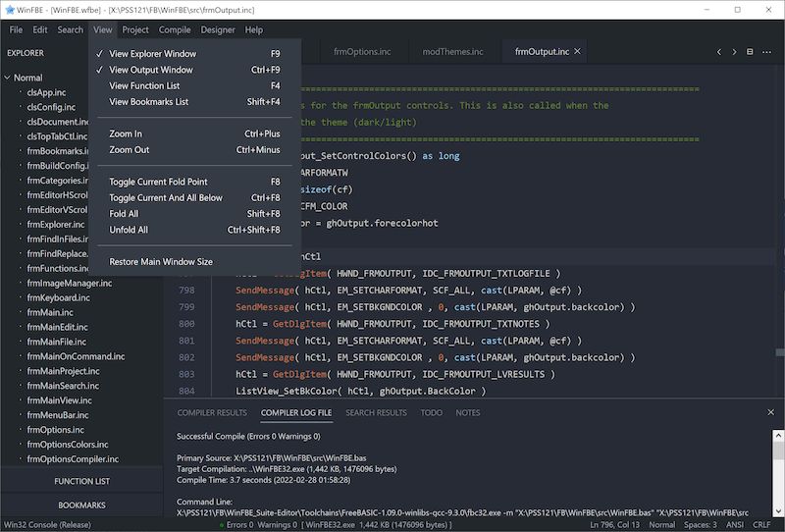785x532 pixels.
Task: Change the CRLF line ending setting
Action: 761,525
